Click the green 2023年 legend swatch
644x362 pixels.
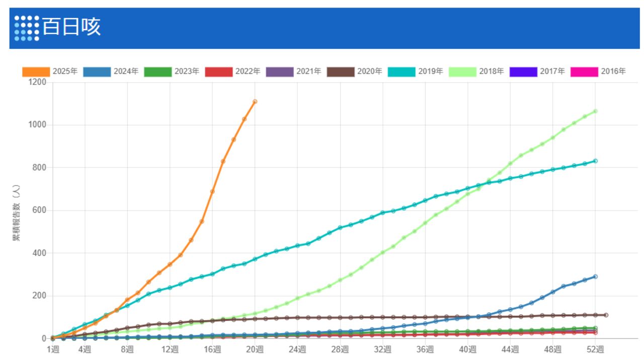coord(158,72)
